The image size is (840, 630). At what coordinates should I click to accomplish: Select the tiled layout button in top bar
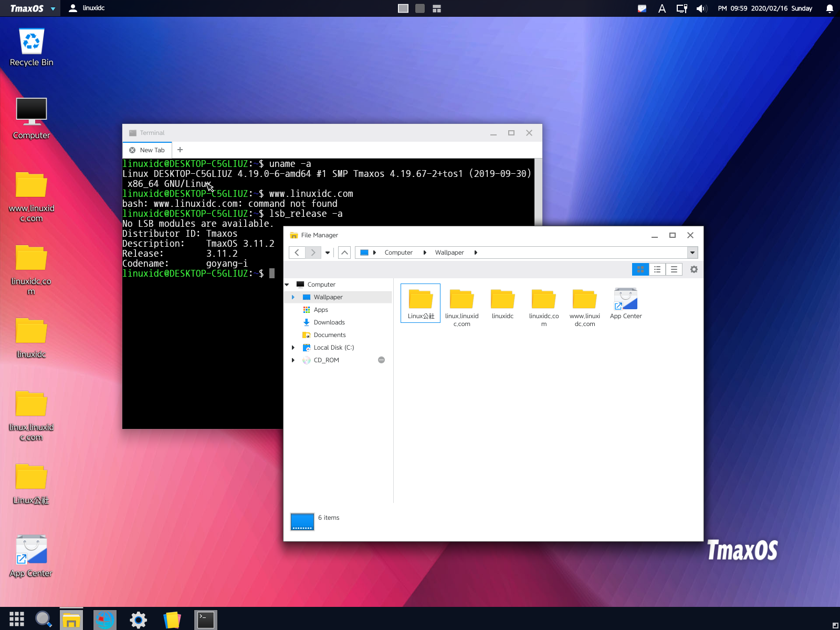(437, 8)
